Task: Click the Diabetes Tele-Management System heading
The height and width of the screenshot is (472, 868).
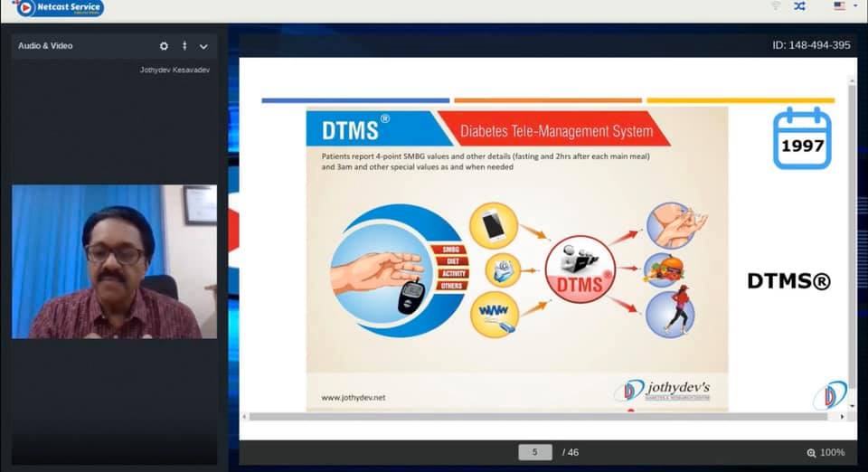Action: pyautogui.click(x=556, y=131)
